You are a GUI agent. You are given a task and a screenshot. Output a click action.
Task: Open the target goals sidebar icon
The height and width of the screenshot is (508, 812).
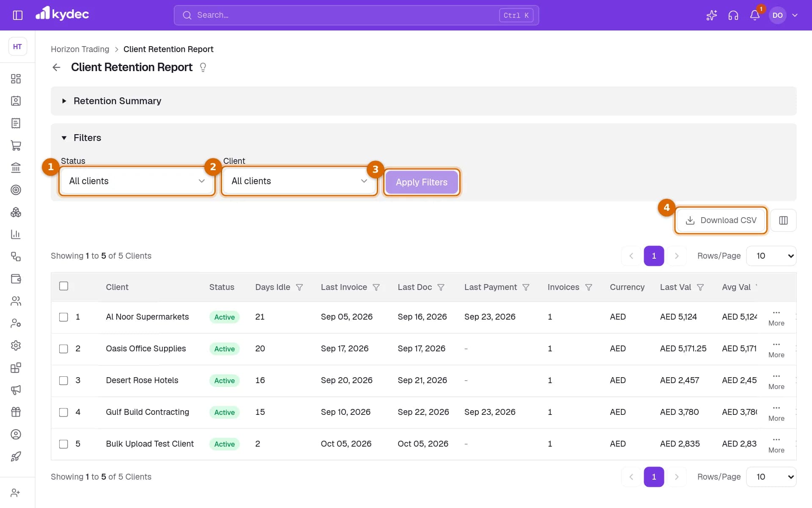pos(16,190)
